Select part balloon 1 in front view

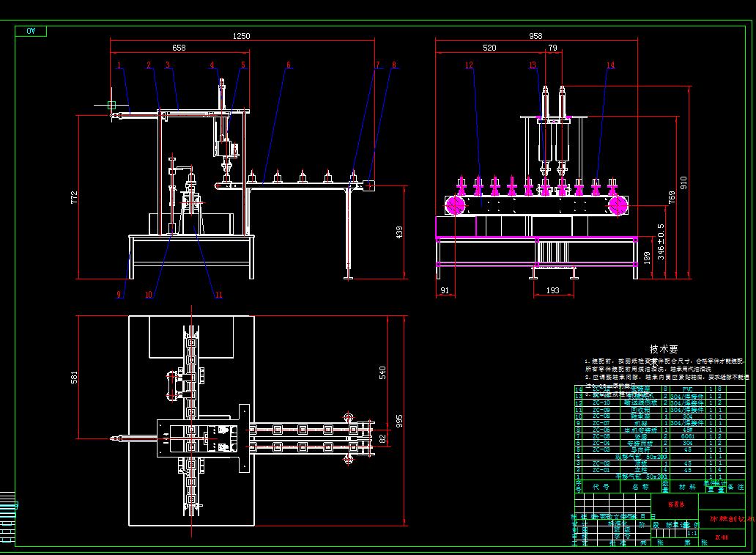point(118,65)
